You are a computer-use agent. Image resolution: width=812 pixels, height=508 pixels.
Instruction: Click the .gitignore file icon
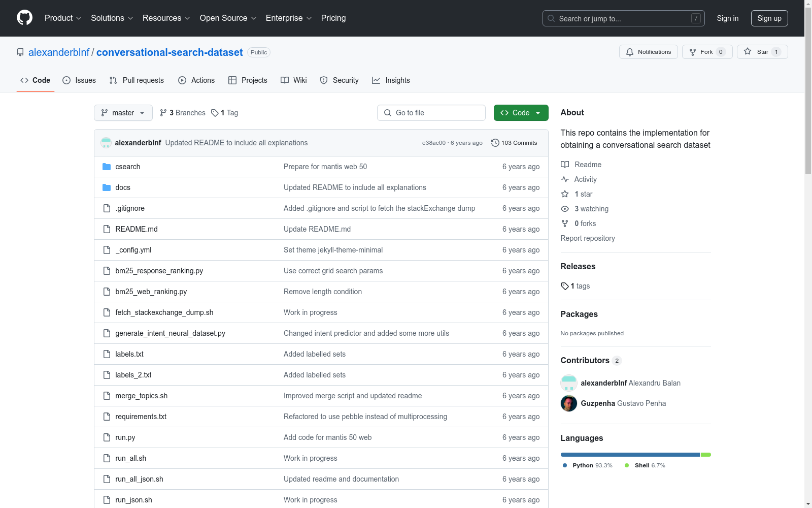[x=107, y=208]
